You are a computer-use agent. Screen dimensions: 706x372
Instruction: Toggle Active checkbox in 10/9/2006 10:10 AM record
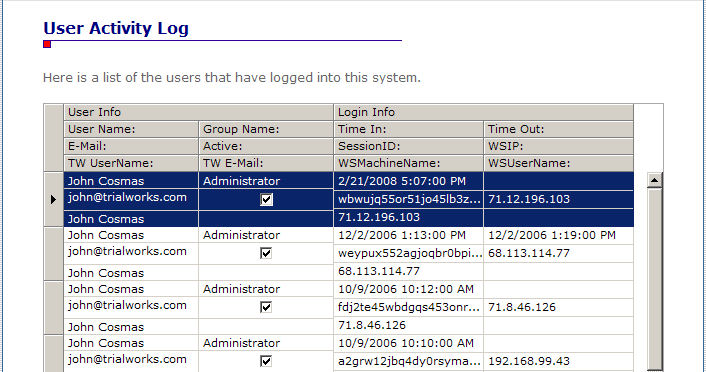pos(266,361)
